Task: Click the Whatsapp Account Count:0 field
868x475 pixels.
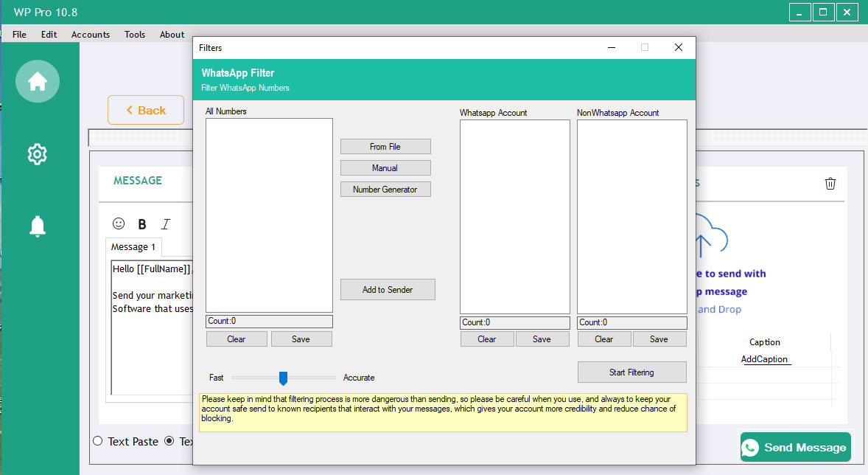Action: coord(515,322)
